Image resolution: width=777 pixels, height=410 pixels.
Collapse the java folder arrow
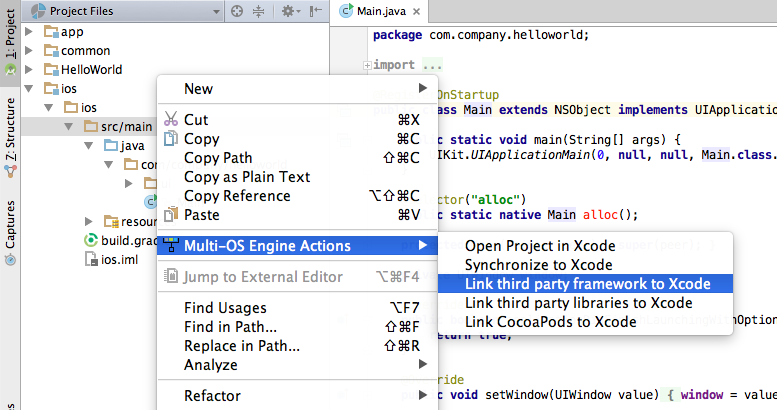(x=88, y=146)
